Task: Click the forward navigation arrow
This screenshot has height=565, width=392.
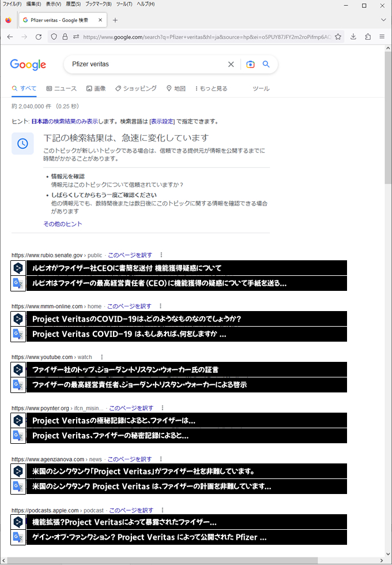Action: [x=24, y=37]
